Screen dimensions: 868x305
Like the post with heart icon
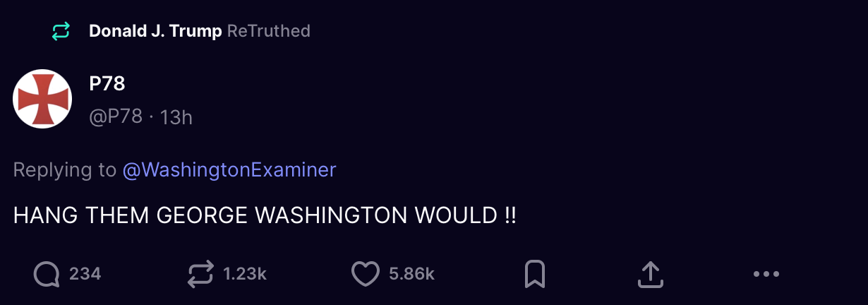click(366, 274)
